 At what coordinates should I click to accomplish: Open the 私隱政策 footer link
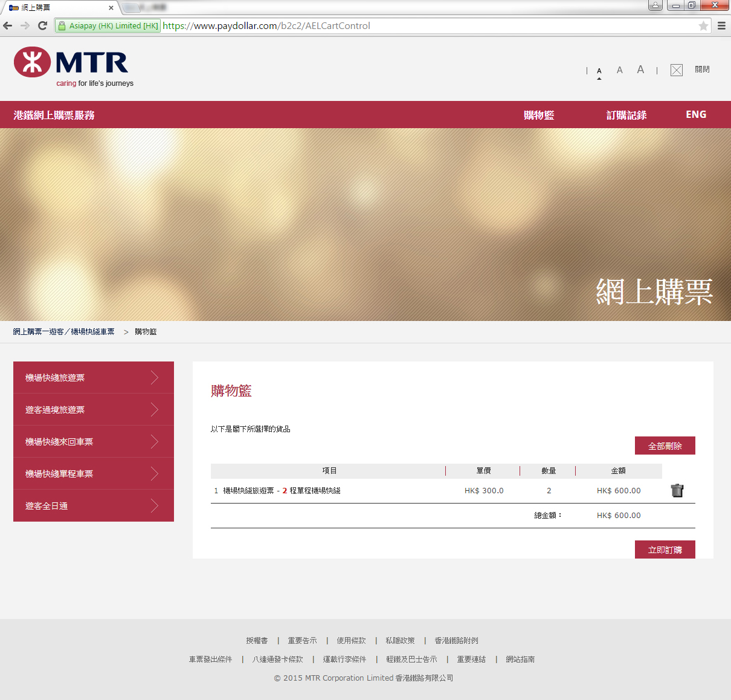tap(400, 640)
